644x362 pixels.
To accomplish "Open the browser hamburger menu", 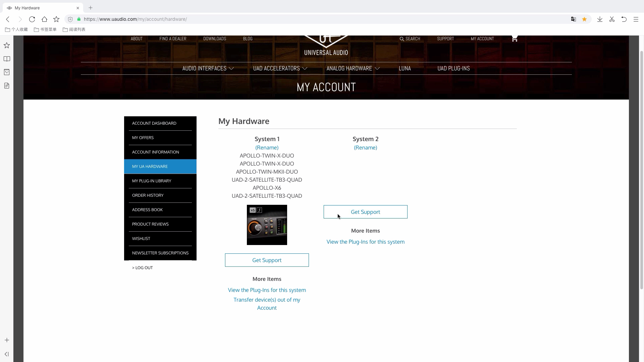I will (636, 19).
